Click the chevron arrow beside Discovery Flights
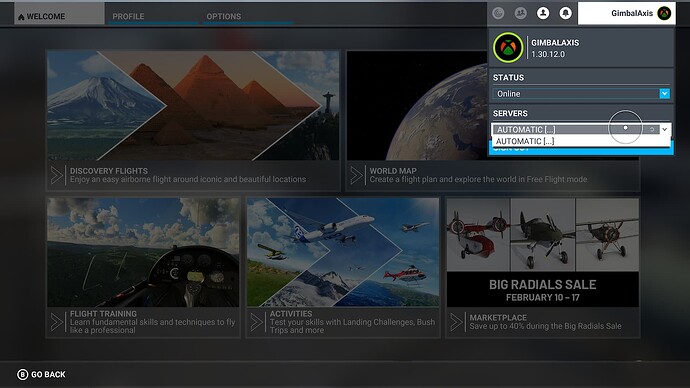Screen dimensions: 690x388 [x=57, y=175]
